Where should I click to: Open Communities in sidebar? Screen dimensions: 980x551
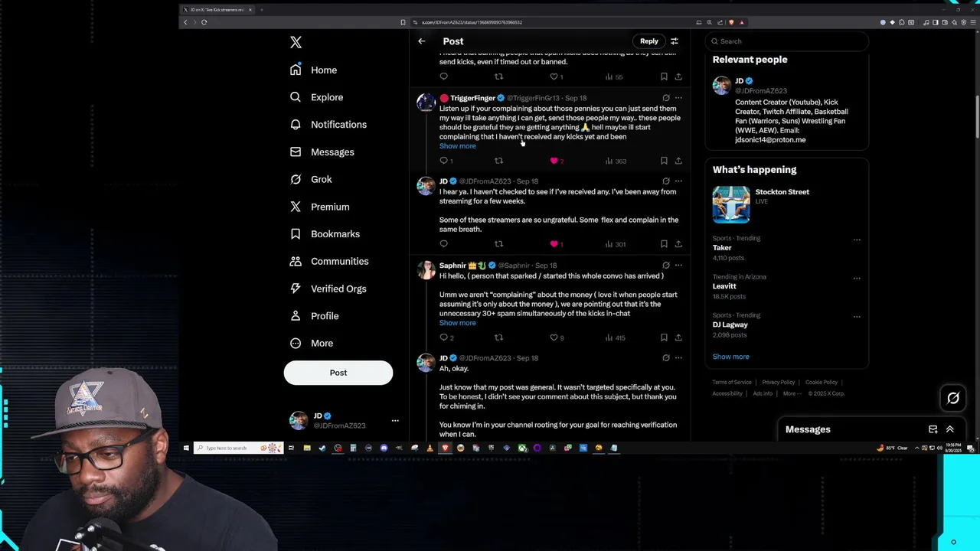pyautogui.click(x=329, y=262)
